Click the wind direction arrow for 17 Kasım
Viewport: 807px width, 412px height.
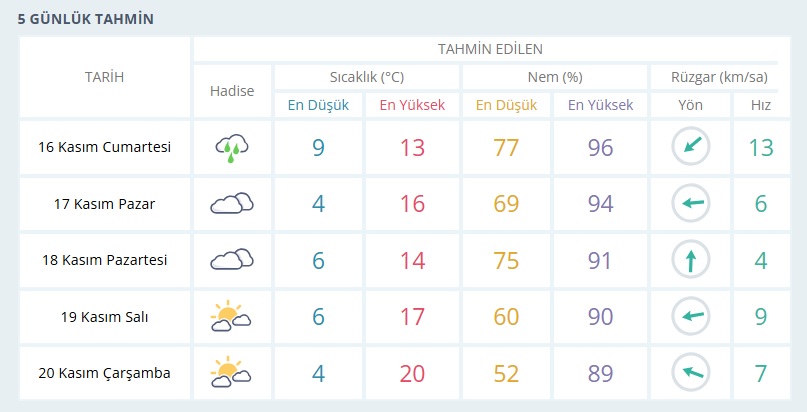(690, 204)
